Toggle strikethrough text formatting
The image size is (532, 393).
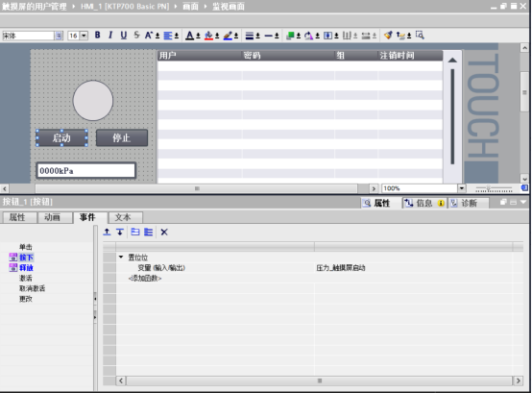[x=136, y=35]
